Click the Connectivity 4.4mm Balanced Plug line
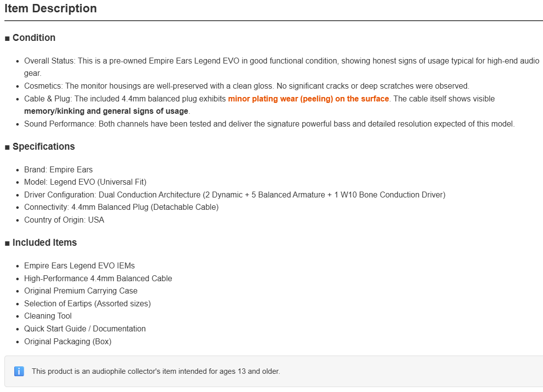This screenshot has height=392, width=543. 121,207
